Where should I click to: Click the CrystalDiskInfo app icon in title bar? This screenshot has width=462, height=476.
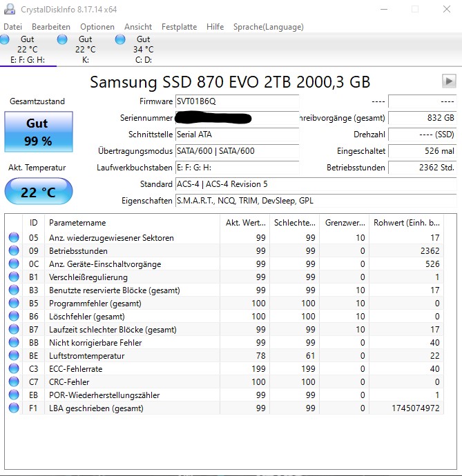(10, 9)
